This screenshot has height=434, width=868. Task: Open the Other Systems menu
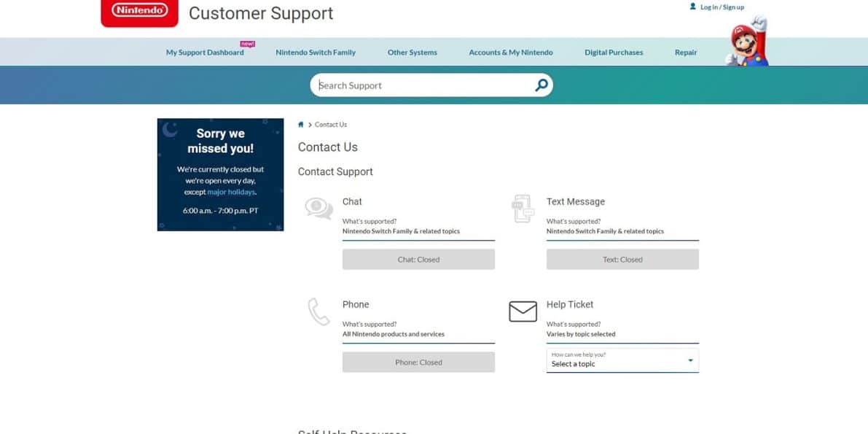click(x=413, y=53)
